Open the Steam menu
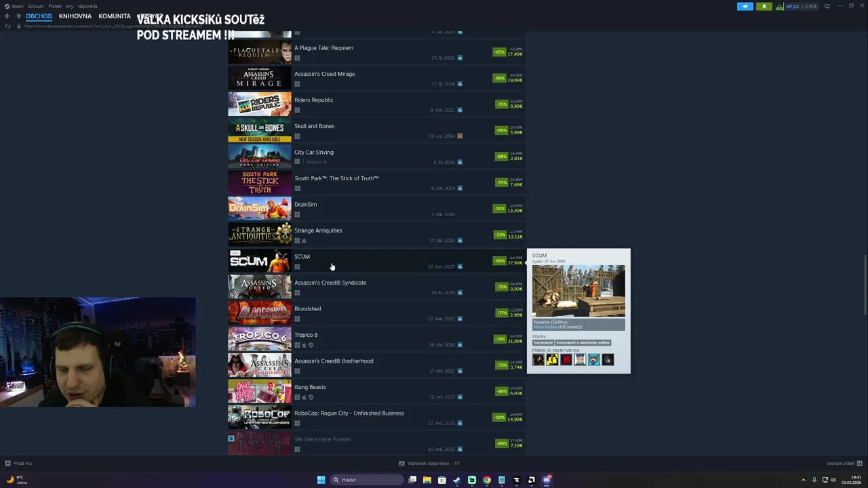 click(14, 6)
